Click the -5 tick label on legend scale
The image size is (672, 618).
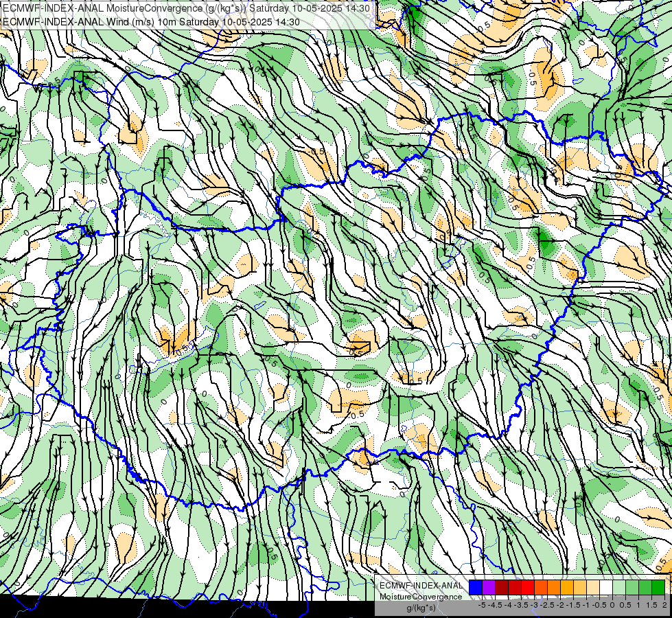pos(482,605)
